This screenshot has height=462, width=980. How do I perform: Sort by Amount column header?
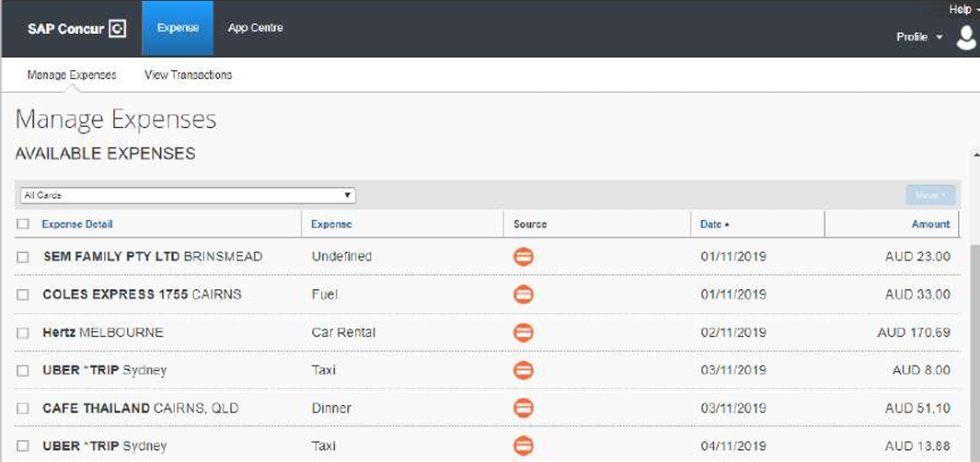930,224
